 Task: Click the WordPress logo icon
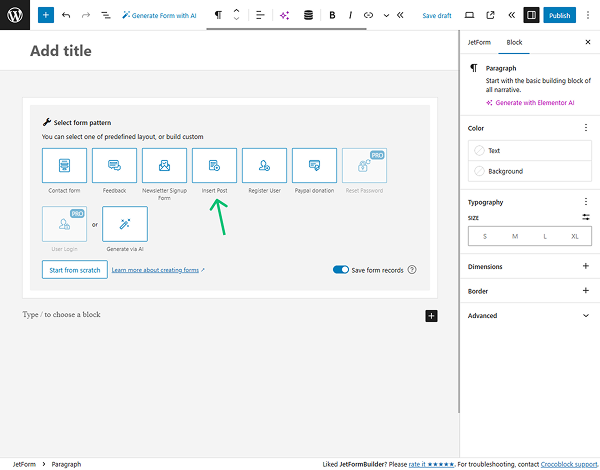15,15
